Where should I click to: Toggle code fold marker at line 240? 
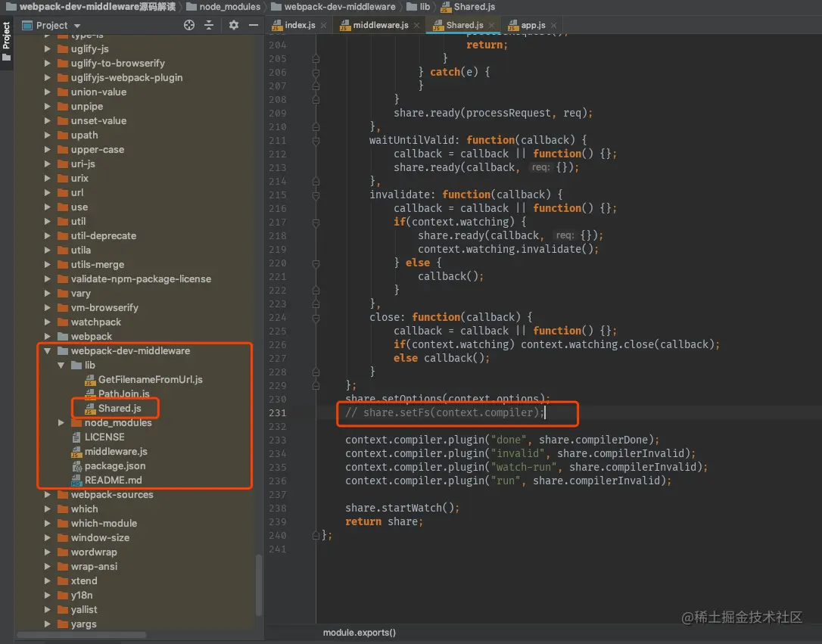coord(316,536)
